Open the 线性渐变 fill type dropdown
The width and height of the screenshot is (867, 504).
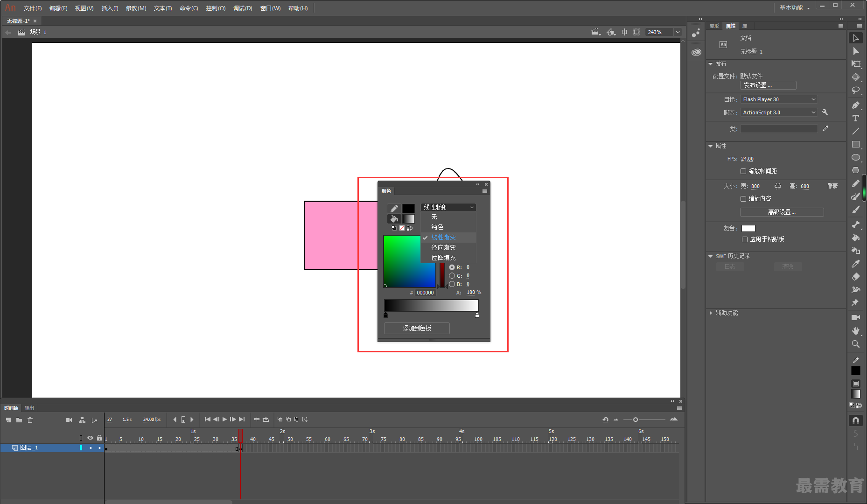pyautogui.click(x=448, y=207)
